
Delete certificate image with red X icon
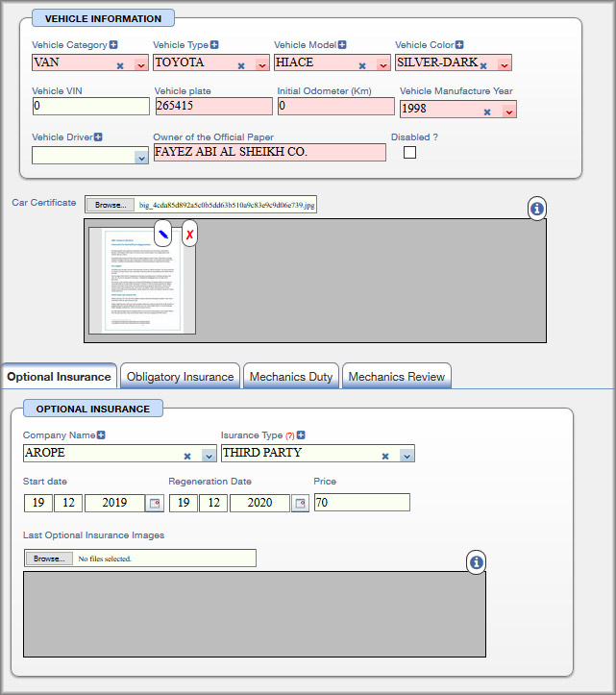(x=189, y=233)
